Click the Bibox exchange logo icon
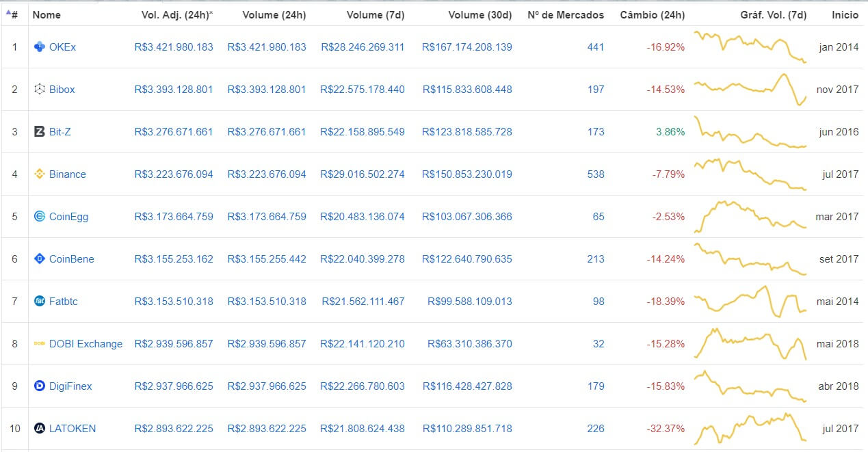 (40, 89)
